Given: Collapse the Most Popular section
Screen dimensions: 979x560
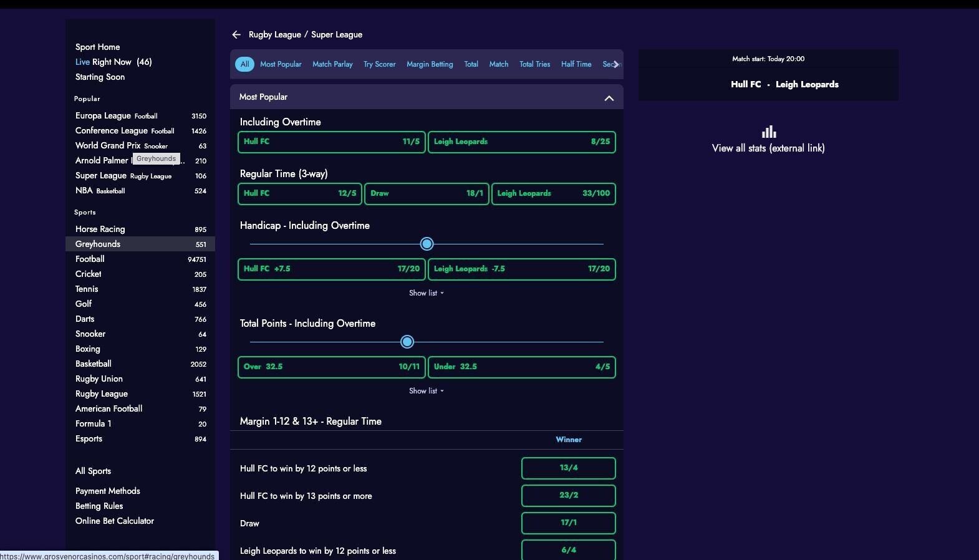Looking at the screenshot, I should point(609,98).
